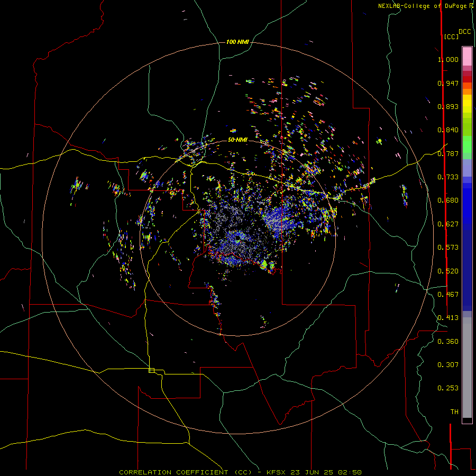Click the 100 NMI range ring label

237,42
